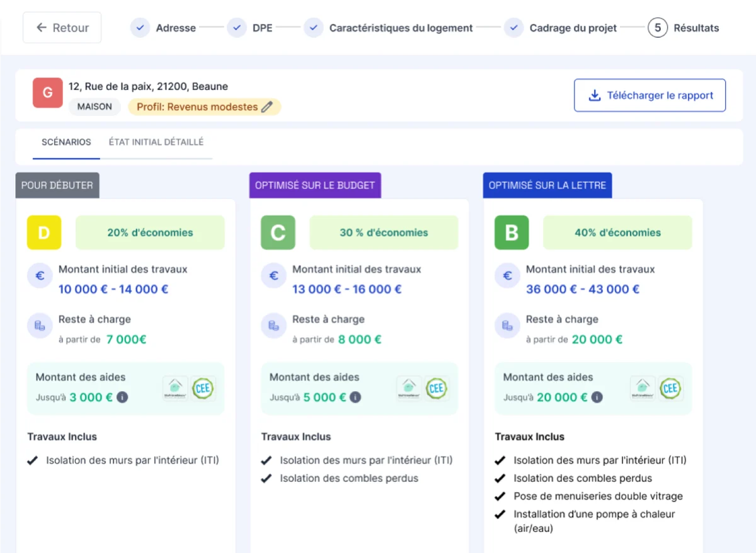Select the POUR DÉBUTER scenario label
This screenshot has width=756, height=553.
point(57,185)
